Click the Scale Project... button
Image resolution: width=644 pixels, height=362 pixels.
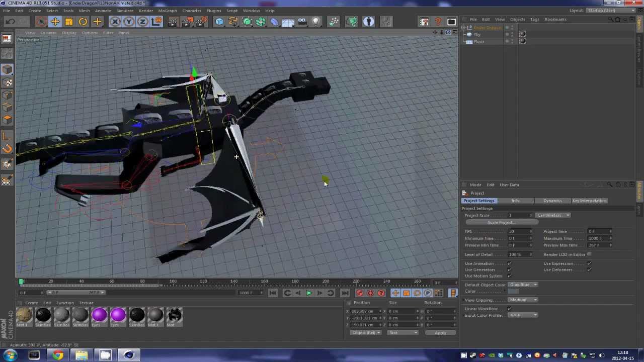501,222
